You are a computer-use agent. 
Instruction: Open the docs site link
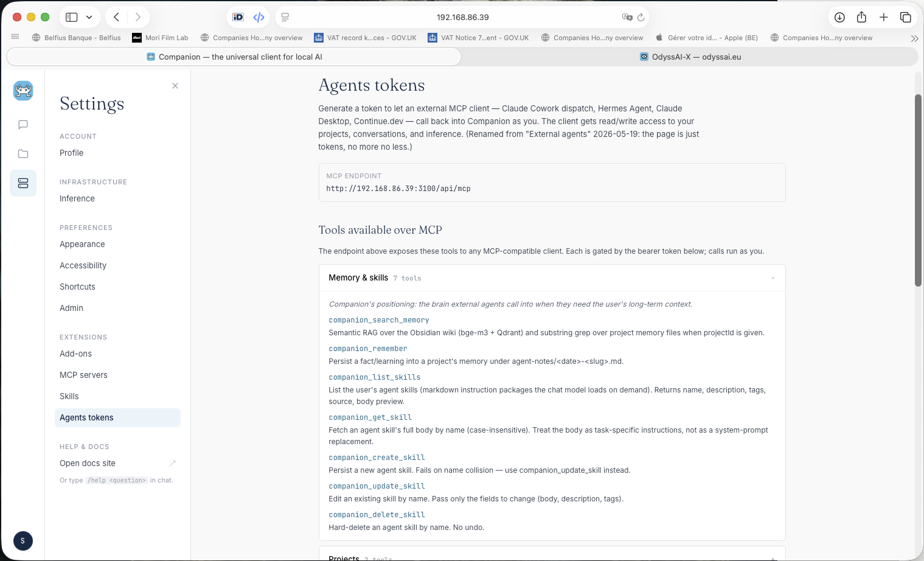117,463
